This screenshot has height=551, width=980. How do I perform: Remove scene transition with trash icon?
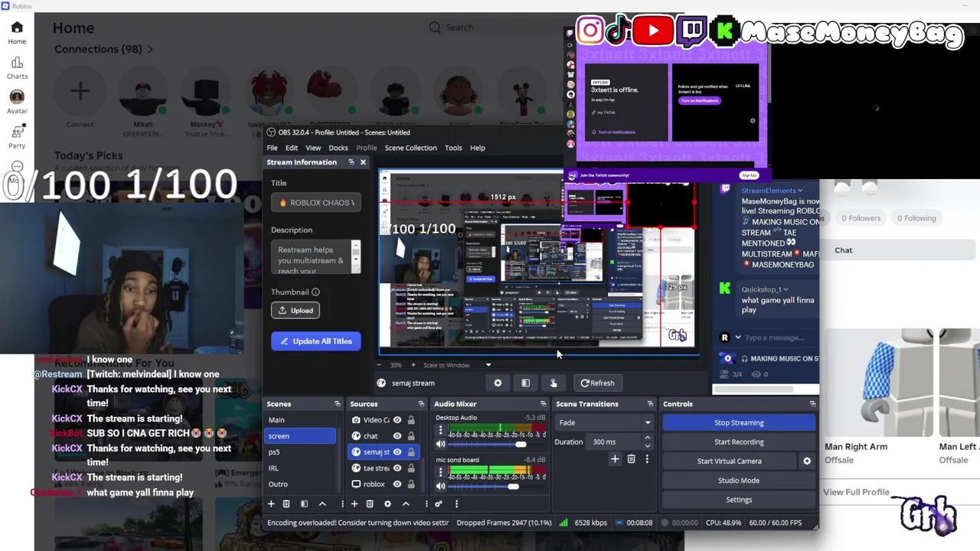click(x=631, y=459)
